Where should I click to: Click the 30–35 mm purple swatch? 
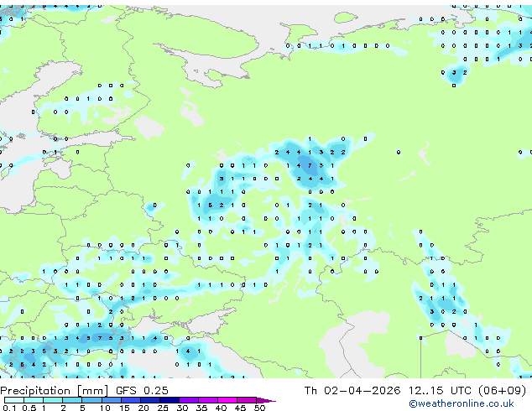(188, 400)
